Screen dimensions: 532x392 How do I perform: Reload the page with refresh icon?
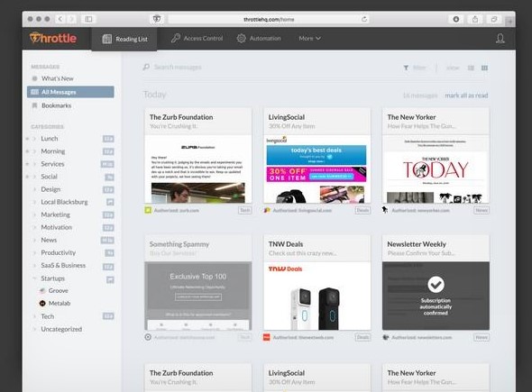point(364,19)
